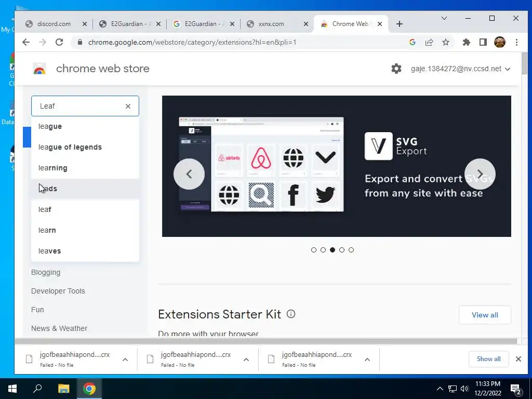
Task: Share this page via share icon
Action: [429, 42]
